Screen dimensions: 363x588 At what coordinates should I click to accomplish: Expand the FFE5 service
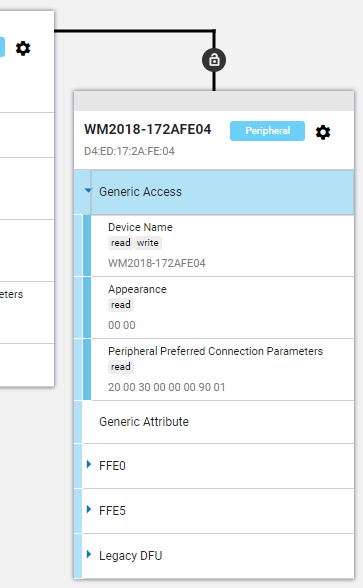coord(89,509)
